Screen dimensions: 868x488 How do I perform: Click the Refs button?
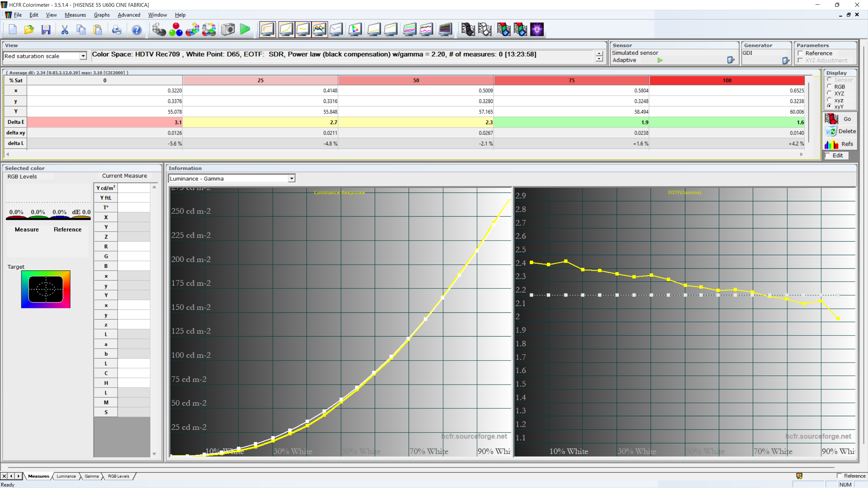[840, 144]
